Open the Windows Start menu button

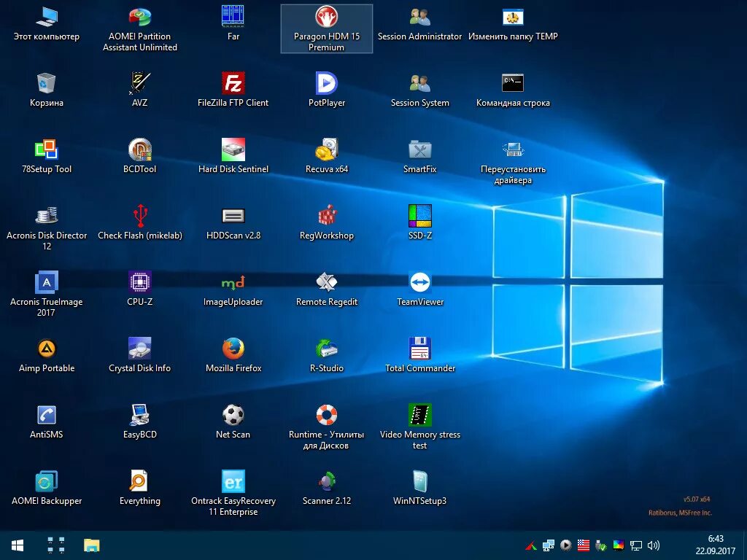(18, 545)
